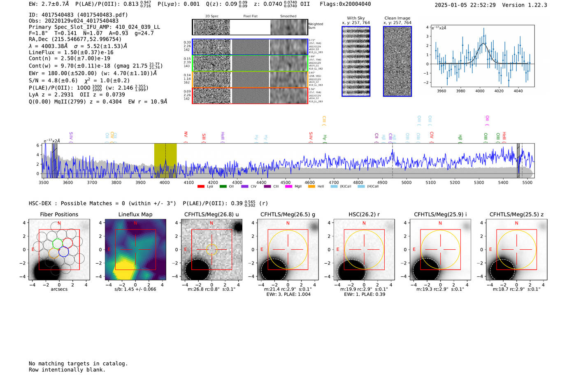Click the dashed line marker near 4940
Screen dimensions: 576x392
[x=393, y=160]
